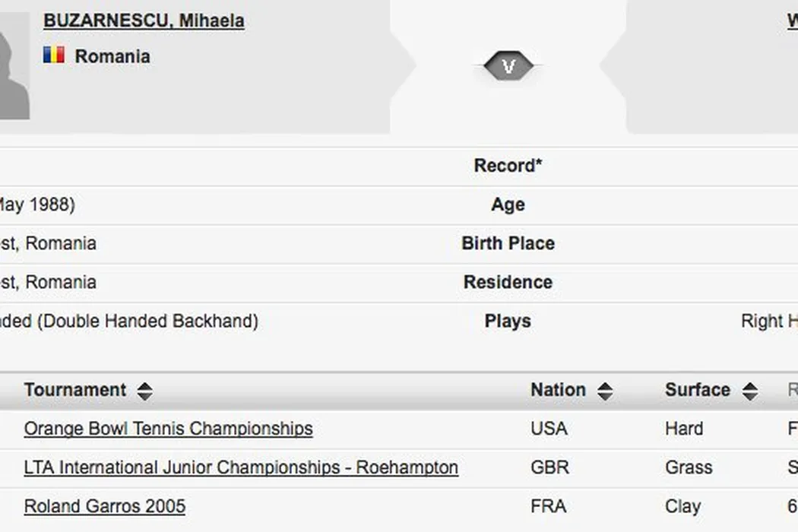Sort the table by Tournament arrows

tap(144, 391)
